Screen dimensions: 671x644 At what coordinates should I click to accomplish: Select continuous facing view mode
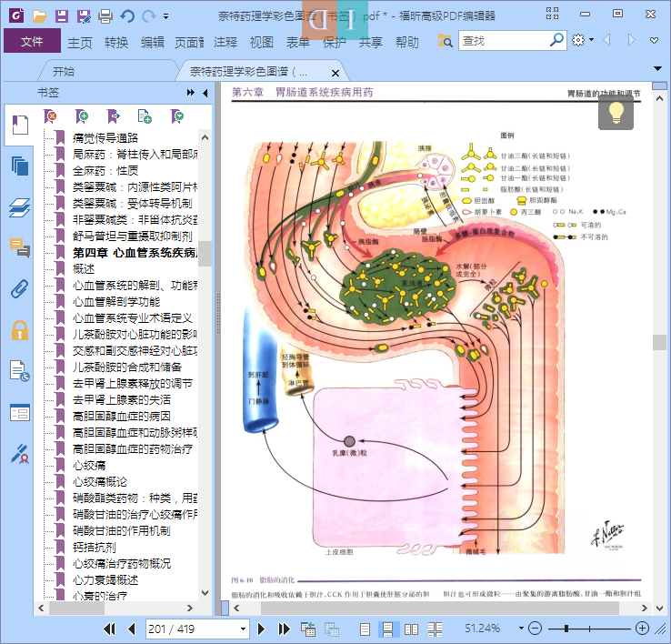coord(435,629)
